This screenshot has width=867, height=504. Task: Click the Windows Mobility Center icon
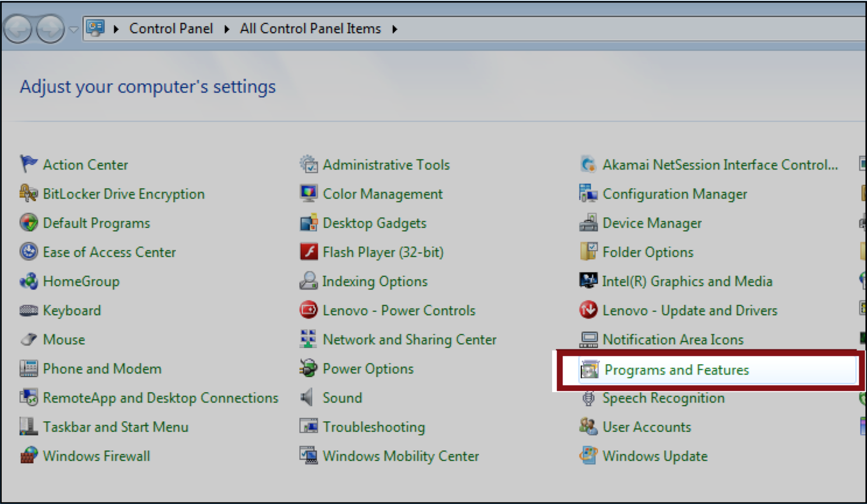[x=308, y=456]
